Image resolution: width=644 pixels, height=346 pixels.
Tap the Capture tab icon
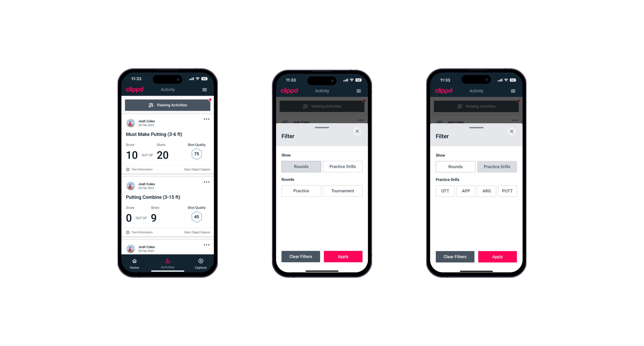[x=201, y=262]
